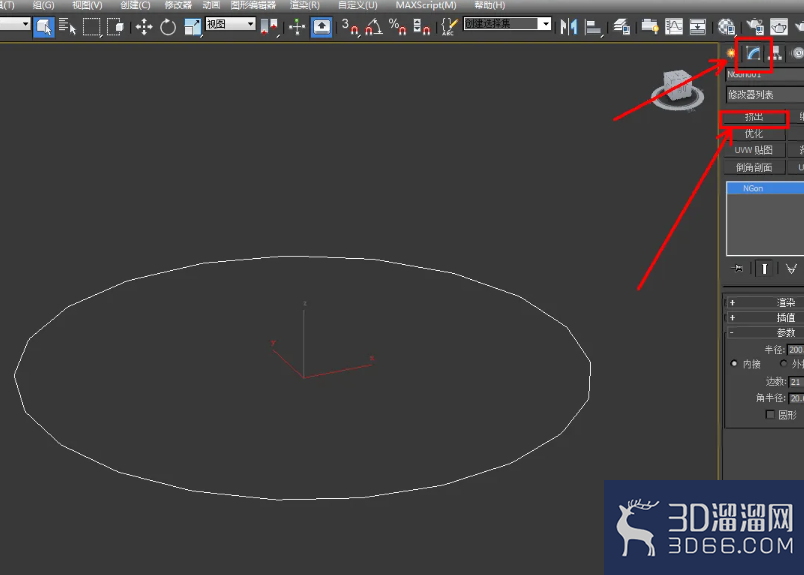Image resolution: width=804 pixels, height=575 pixels.
Task: Click the Pin Stack icon
Action: tap(737, 268)
